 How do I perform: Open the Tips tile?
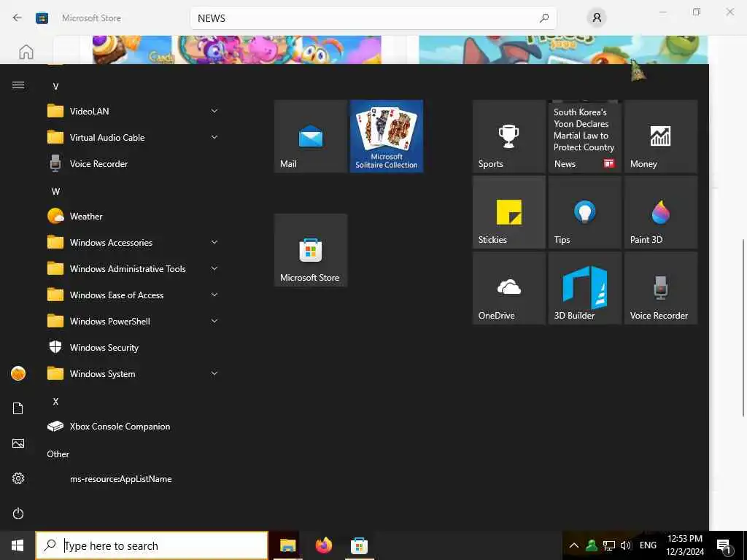tap(584, 212)
